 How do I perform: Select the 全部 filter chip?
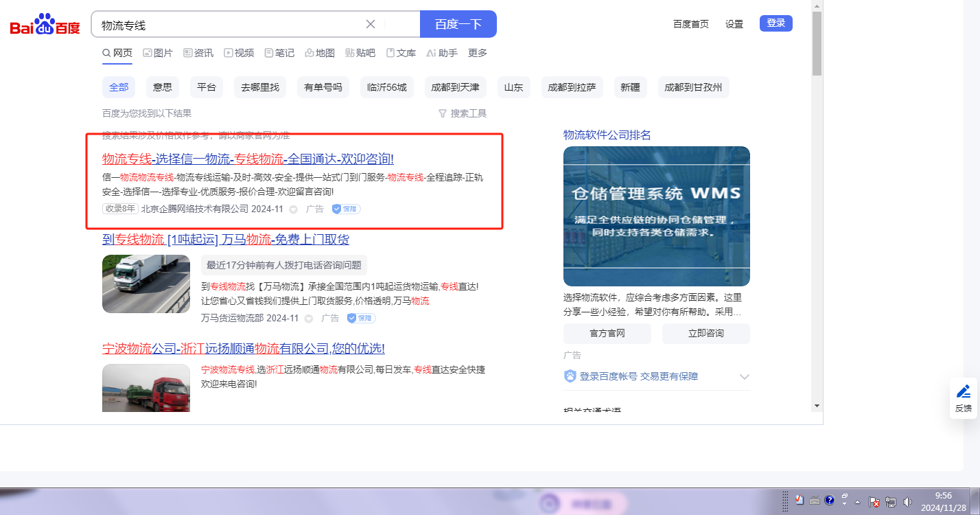click(x=119, y=87)
